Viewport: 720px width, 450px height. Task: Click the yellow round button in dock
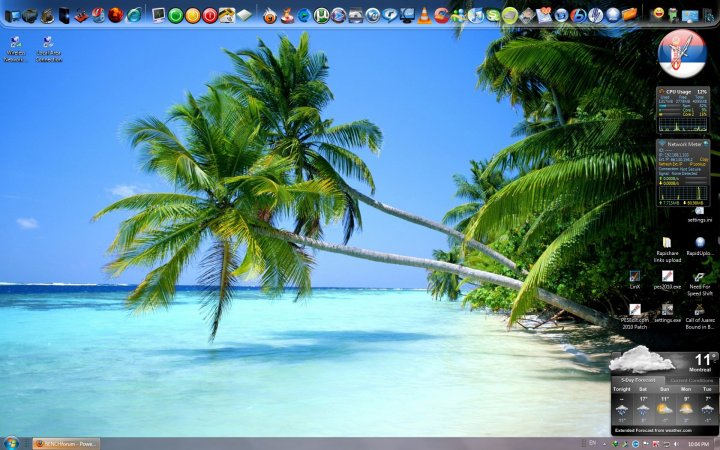[x=193, y=16]
